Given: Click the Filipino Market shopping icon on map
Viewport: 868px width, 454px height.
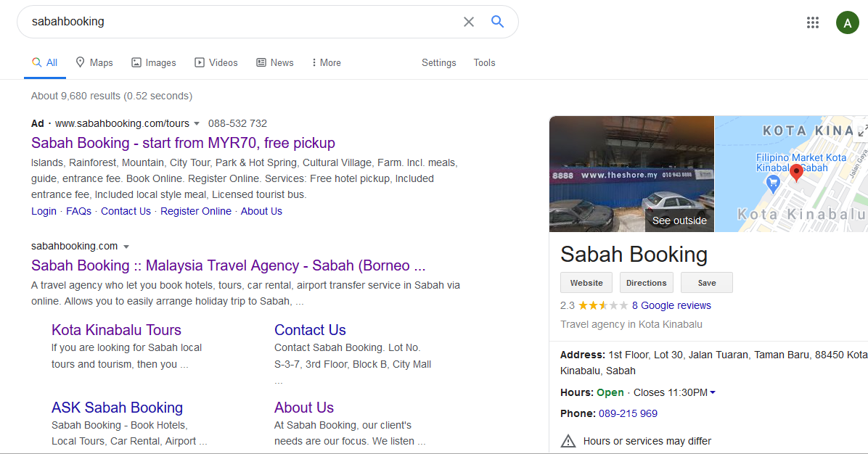Looking at the screenshot, I should tap(773, 183).
